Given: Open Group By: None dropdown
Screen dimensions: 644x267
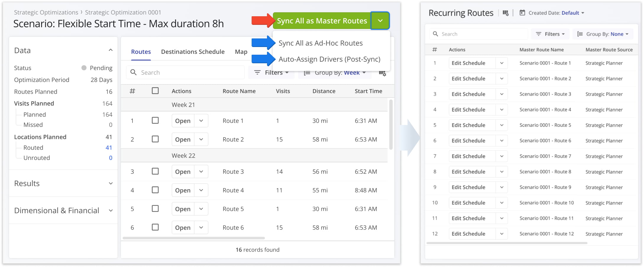Looking at the screenshot, I should click(603, 34).
